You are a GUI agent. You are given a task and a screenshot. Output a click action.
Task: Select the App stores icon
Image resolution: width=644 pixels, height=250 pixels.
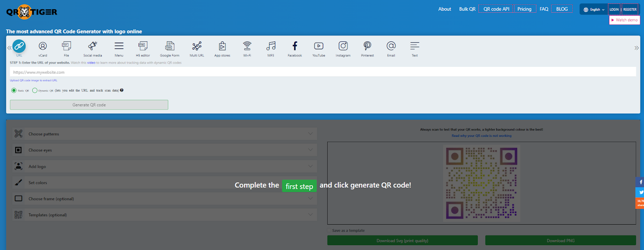click(x=222, y=46)
